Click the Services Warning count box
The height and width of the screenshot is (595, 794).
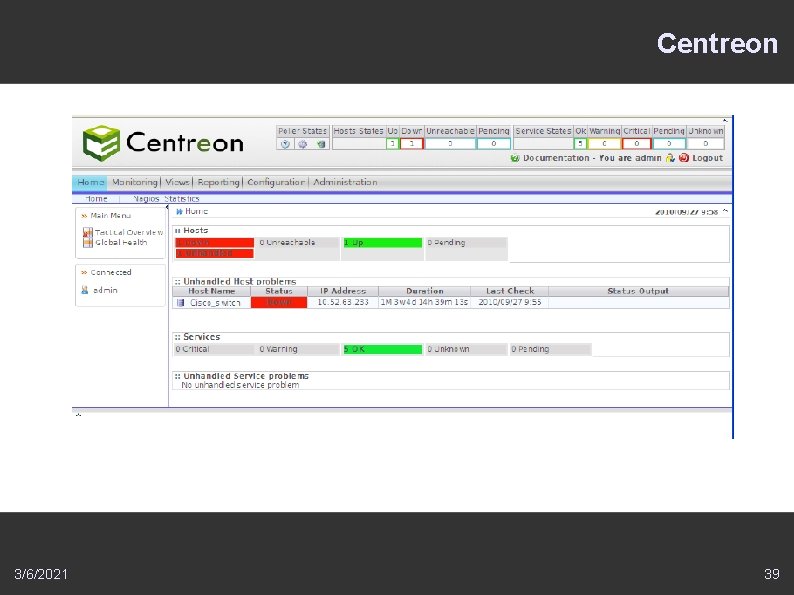coord(604,144)
